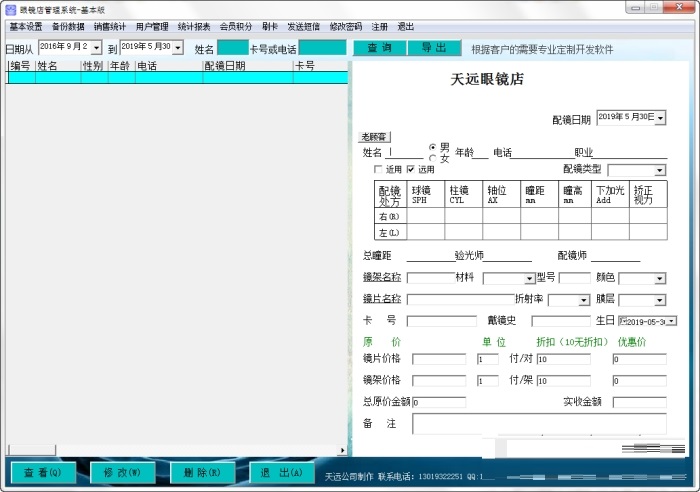Open the 统计报表 menu

tap(194, 27)
